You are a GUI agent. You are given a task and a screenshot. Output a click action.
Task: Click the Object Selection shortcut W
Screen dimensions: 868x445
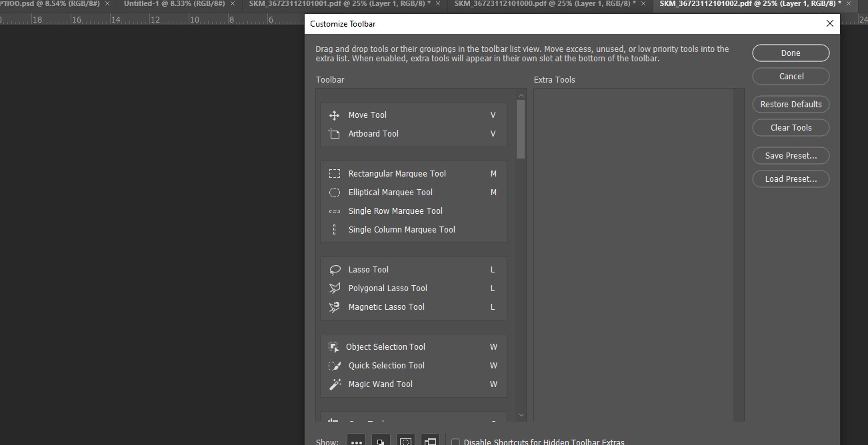point(493,347)
